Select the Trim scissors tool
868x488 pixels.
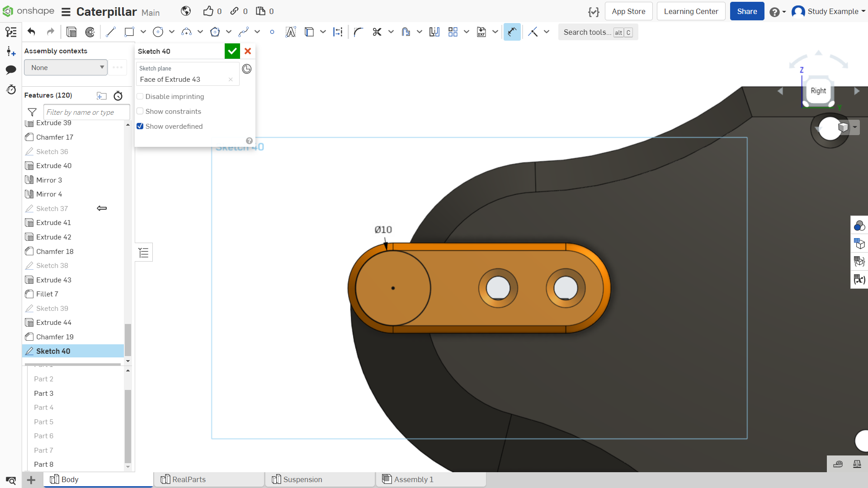[x=377, y=32]
